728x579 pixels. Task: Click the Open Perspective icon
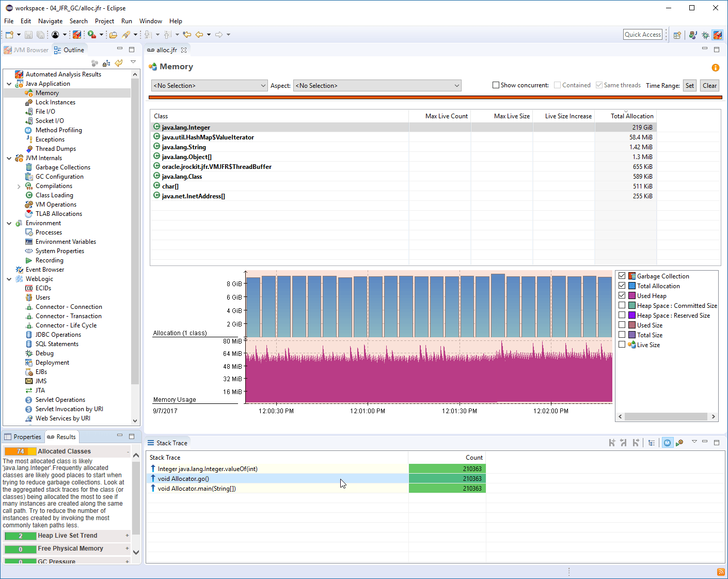pos(677,35)
